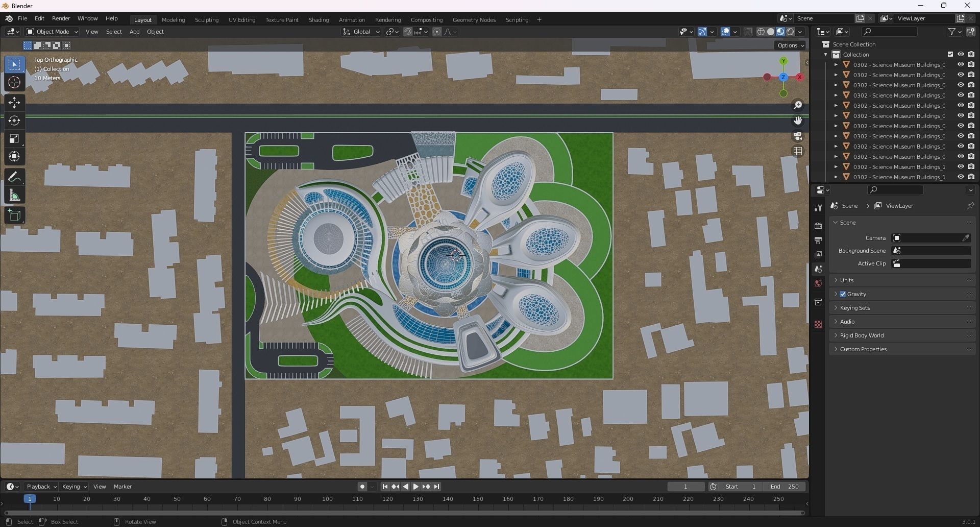Toggle the camera view icon in viewport
Viewport: 980px width, 531px height.
(798, 136)
